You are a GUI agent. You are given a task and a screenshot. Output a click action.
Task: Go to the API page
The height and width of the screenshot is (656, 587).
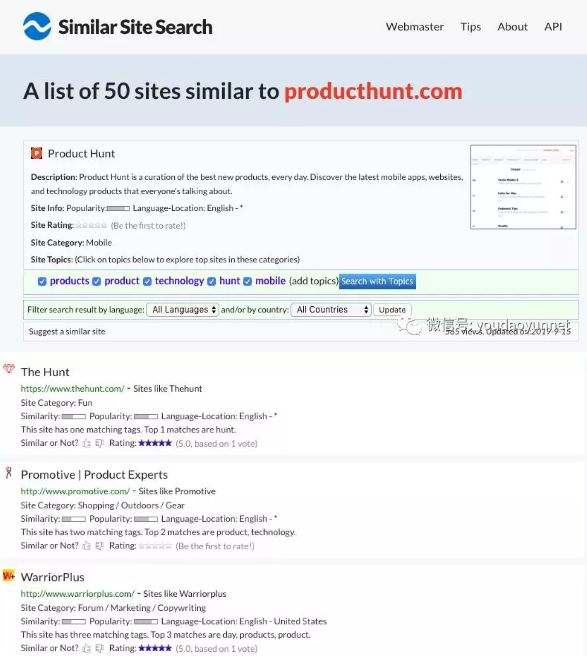(x=553, y=27)
